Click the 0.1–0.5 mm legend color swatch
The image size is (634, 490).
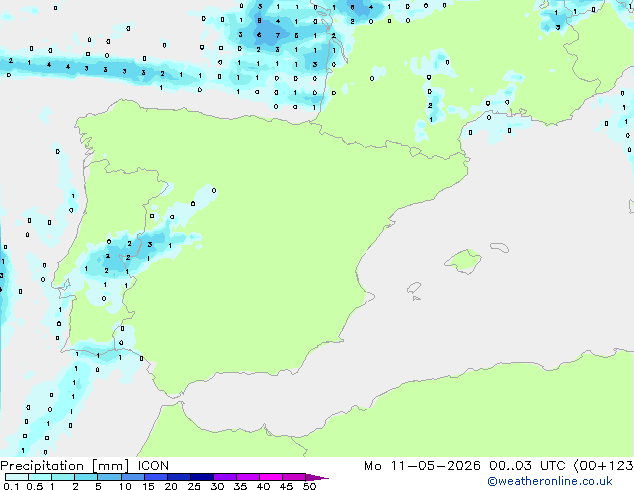(x=17, y=477)
